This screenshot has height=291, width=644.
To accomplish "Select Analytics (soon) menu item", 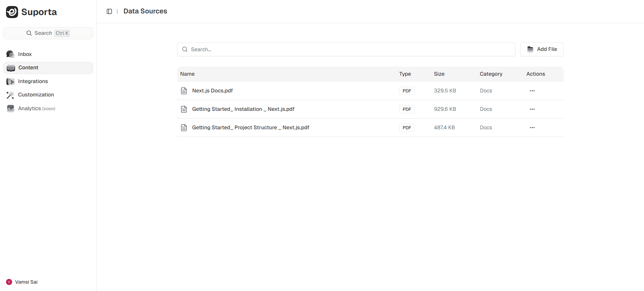I will tap(48, 108).
